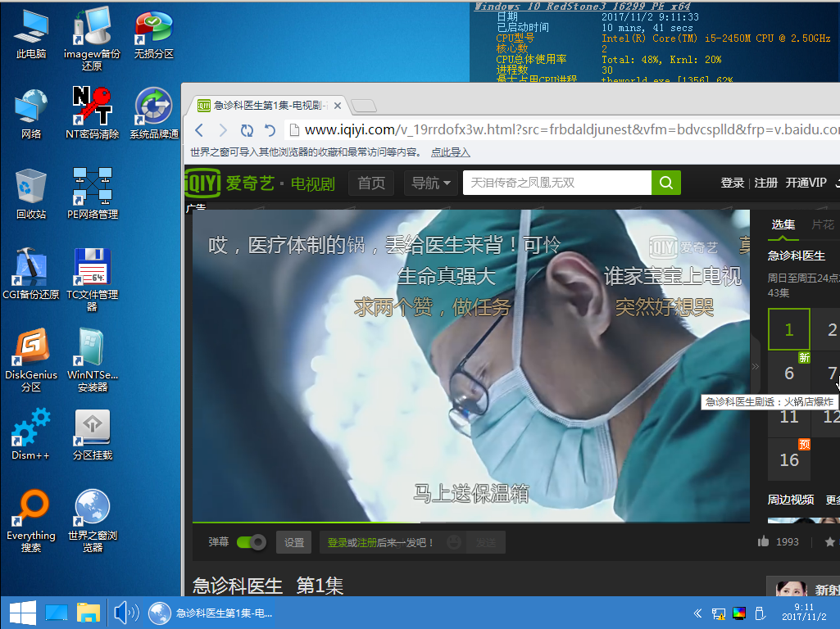The height and width of the screenshot is (629, 840).
Task: Launch TC文件管理器 shortcut
Action: [x=92, y=279]
